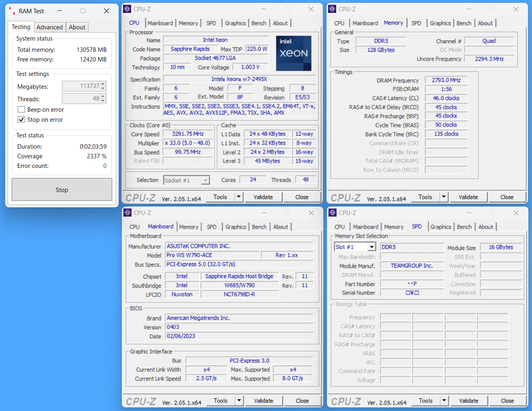Expand the Tools arrow in the Motherboard CPU-Z window

(239, 401)
